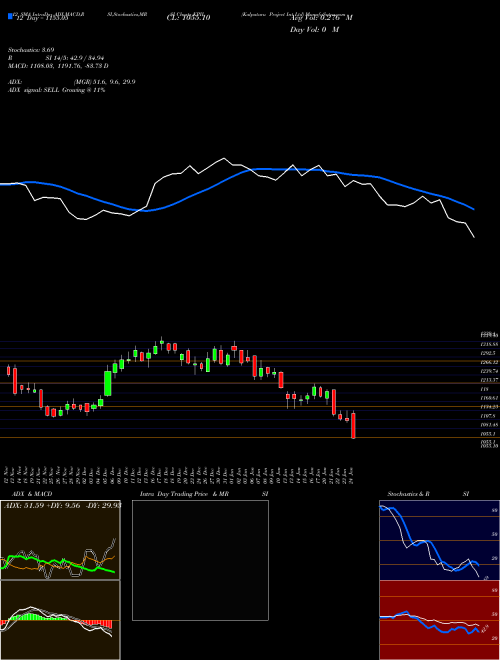The image size is (500, 660).
Task: Click the blue 12-day SMA legend square
Action: (x=10, y=16)
